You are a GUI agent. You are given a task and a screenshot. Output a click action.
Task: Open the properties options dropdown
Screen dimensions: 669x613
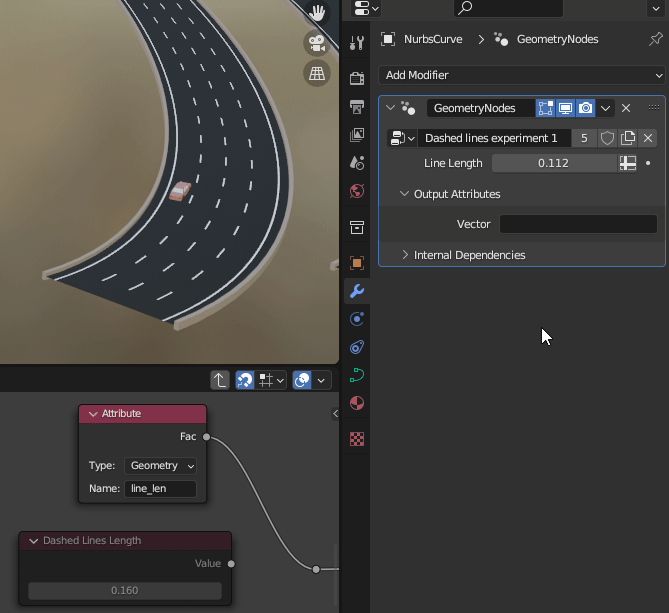pyautogui.click(x=656, y=8)
